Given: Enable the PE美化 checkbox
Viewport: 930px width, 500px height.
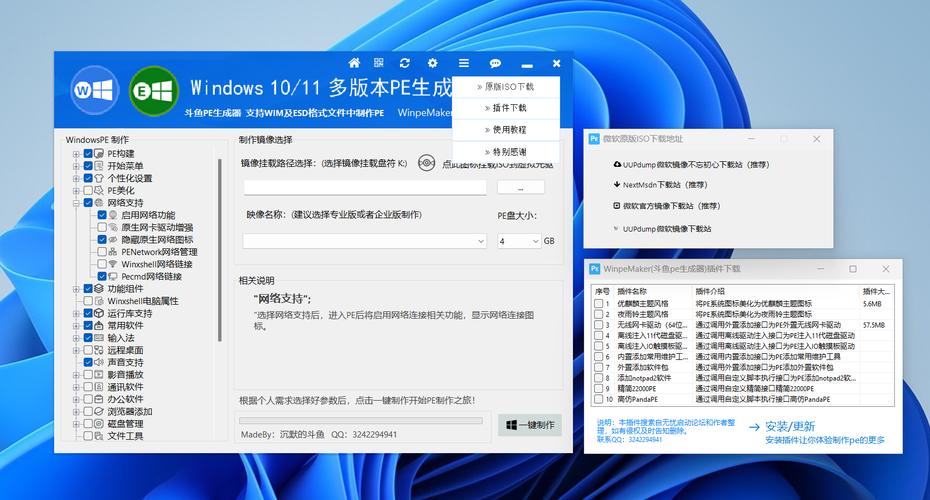Looking at the screenshot, I should tap(88, 190).
